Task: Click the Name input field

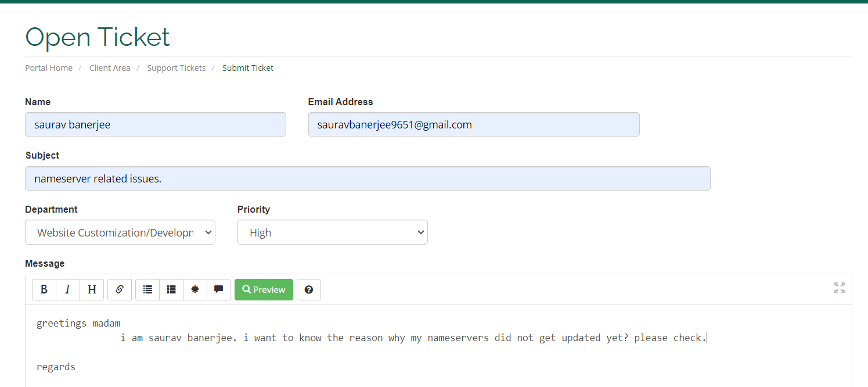Action: pos(156,124)
